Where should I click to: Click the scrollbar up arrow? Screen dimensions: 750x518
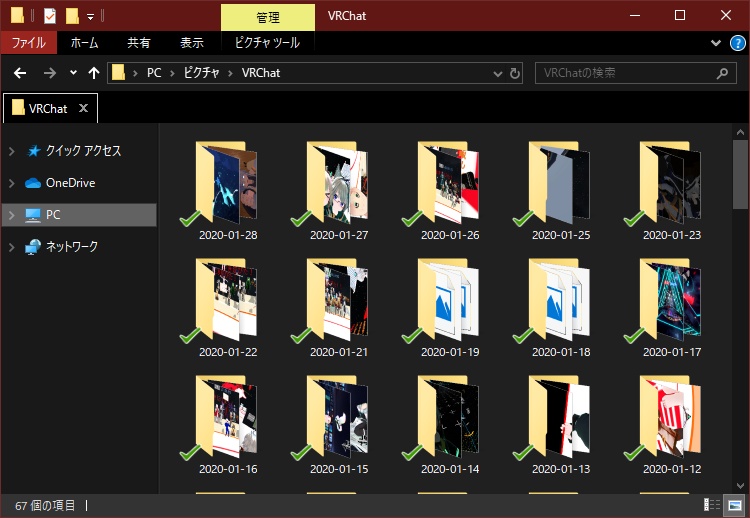pos(740,132)
